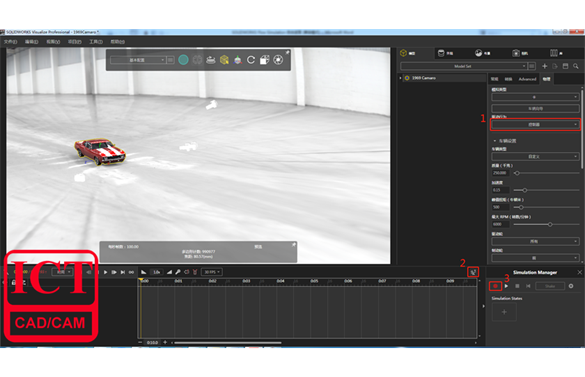Click the max RPM slider next to 6000
585x377 pixels.
click(547, 224)
